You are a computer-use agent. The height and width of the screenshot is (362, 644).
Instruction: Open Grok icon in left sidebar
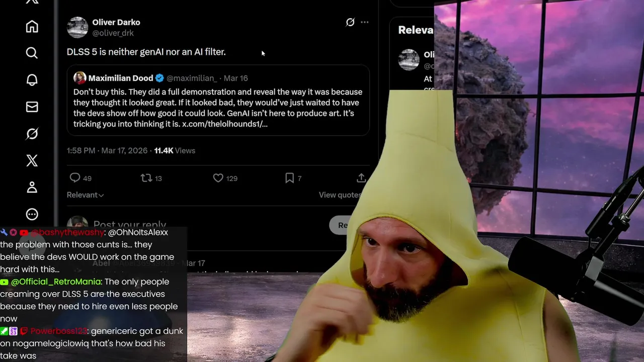tap(32, 134)
